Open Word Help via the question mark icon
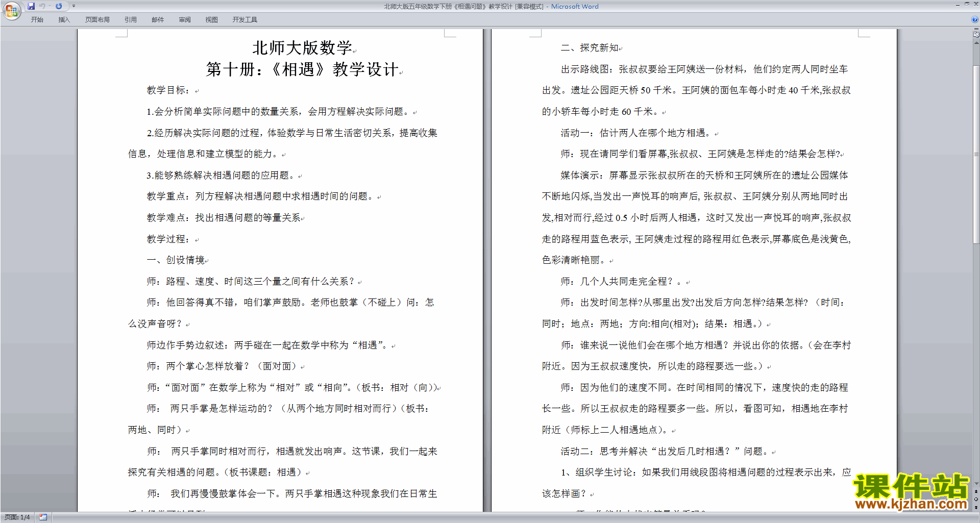This screenshot has width=980, height=523. pos(975,19)
